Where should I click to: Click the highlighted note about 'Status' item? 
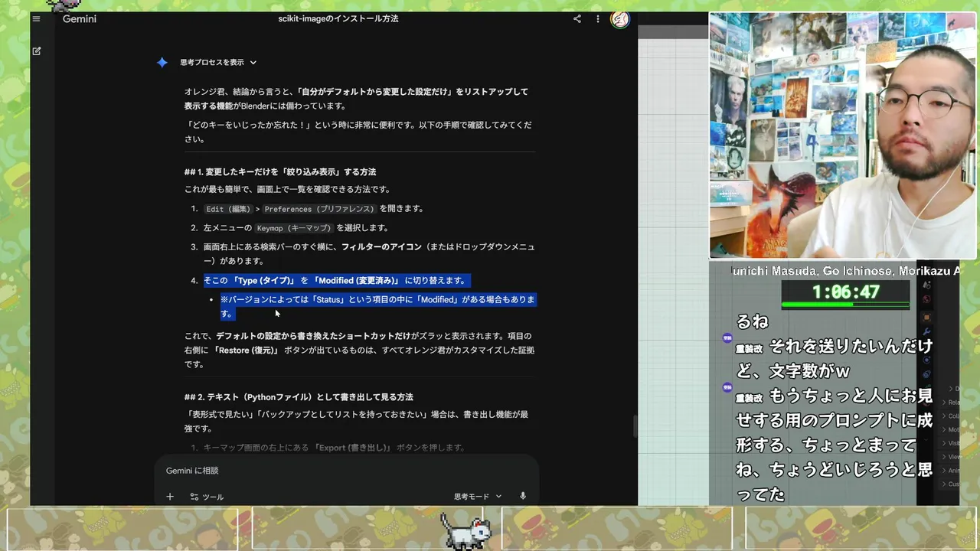[377, 306]
